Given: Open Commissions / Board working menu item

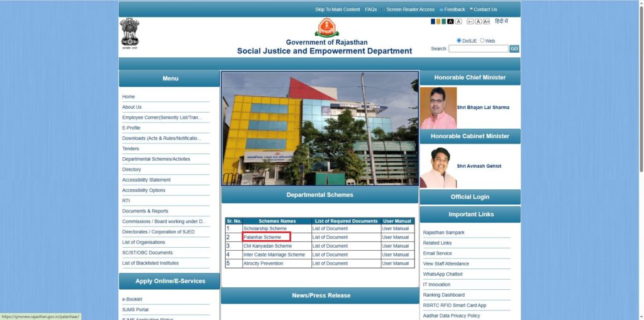Looking at the screenshot, I should pyautogui.click(x=164, y=221).
